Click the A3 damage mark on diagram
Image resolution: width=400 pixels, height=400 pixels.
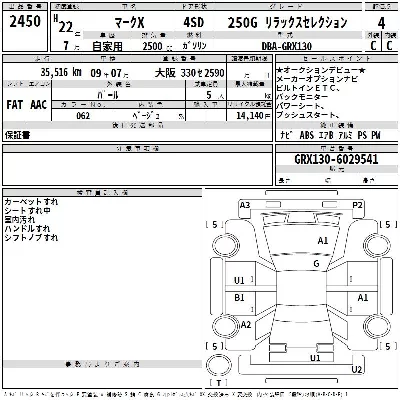(245, 205)
